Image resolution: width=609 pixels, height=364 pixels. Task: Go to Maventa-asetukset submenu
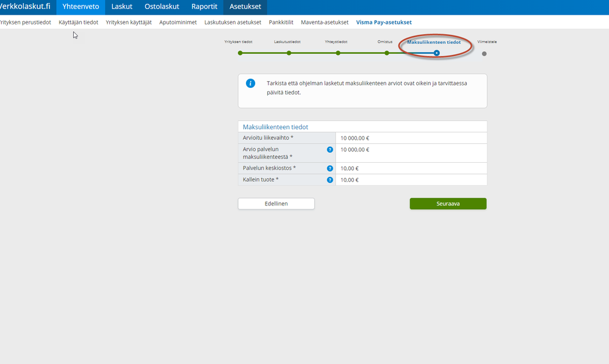325,23
